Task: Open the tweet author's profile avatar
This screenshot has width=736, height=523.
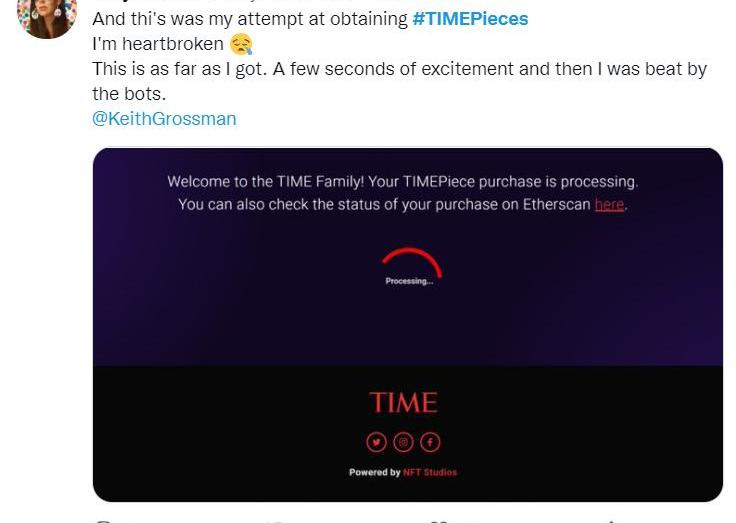Action: [47, 16]
